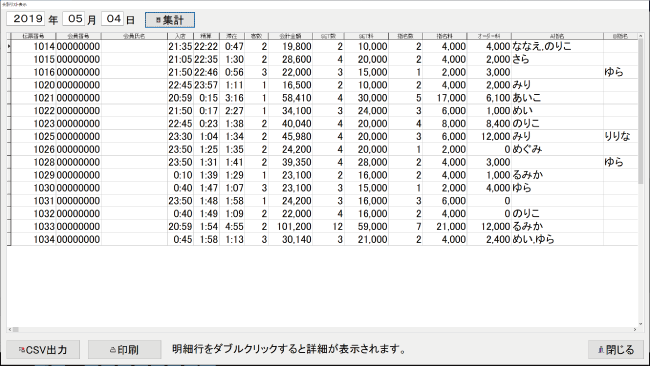The image size is (650, 366).
Task: Sort by 伝票番号 column header
Action: click(x=33, y=36)
